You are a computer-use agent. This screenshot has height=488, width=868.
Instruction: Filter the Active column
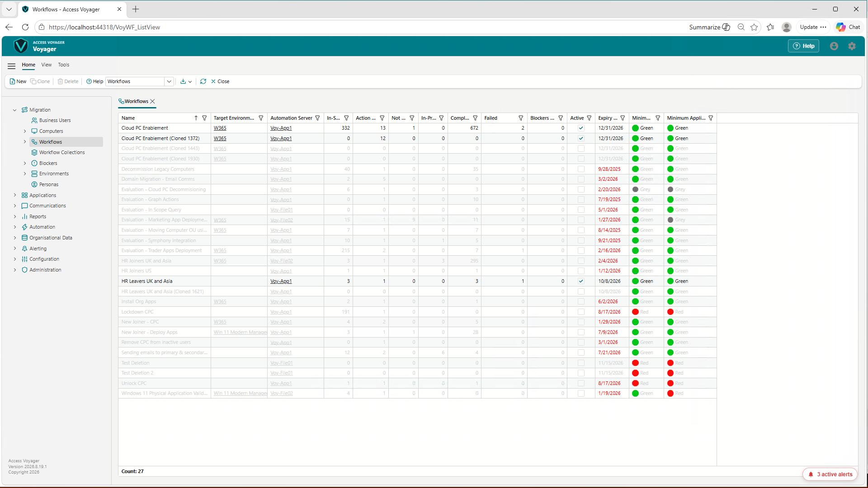589,118
